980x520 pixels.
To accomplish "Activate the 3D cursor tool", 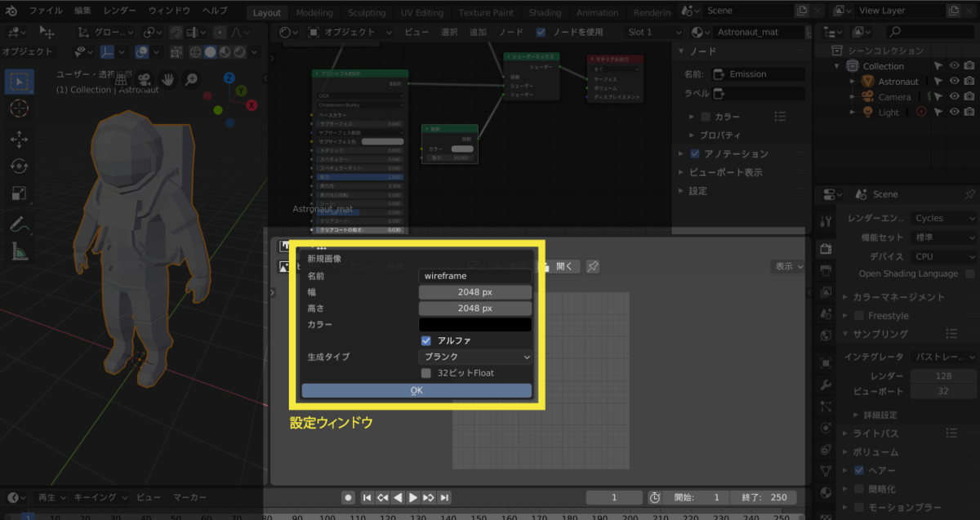I will [19, 109].
